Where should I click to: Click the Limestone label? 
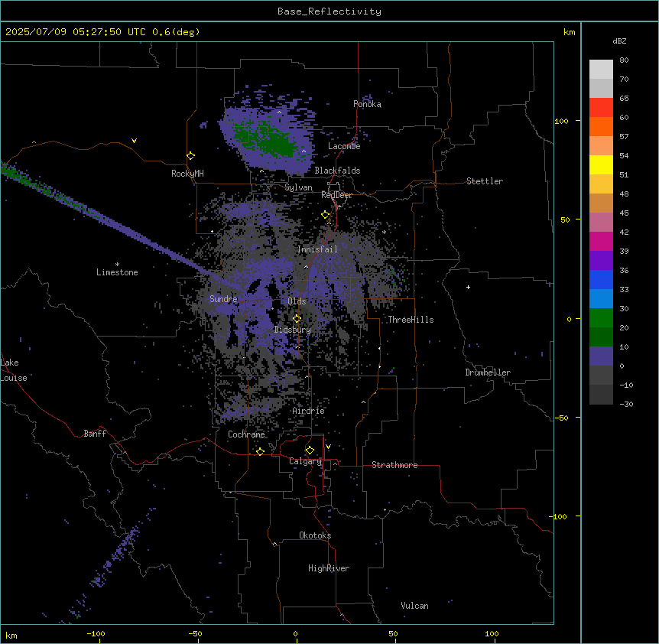pyautogui.click(x=117, y=272)
